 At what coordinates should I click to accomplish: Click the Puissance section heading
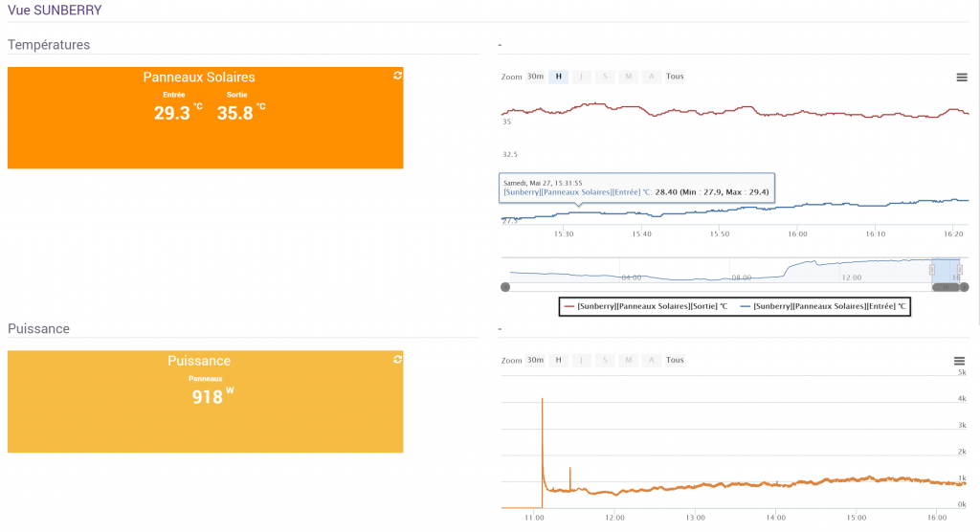tap(38, 329)
